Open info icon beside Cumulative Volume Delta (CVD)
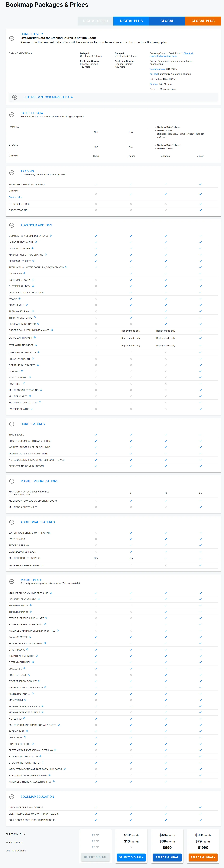Screen dimensions: 224x868 point(51,235)
